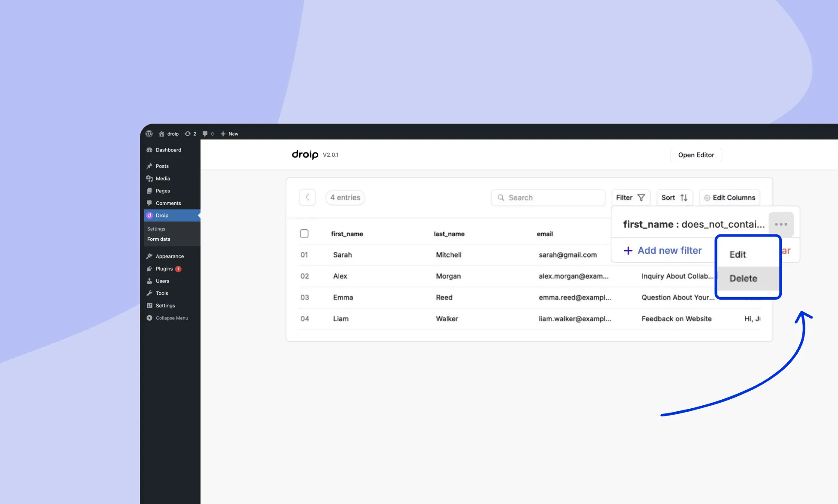Open Form data submenu

[x=159, y=239]
